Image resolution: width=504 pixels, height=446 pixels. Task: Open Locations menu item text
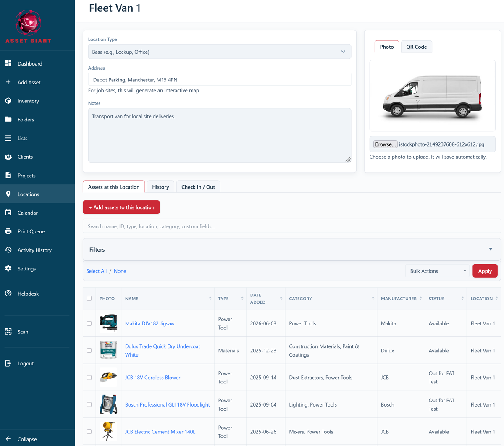[28, 194]
